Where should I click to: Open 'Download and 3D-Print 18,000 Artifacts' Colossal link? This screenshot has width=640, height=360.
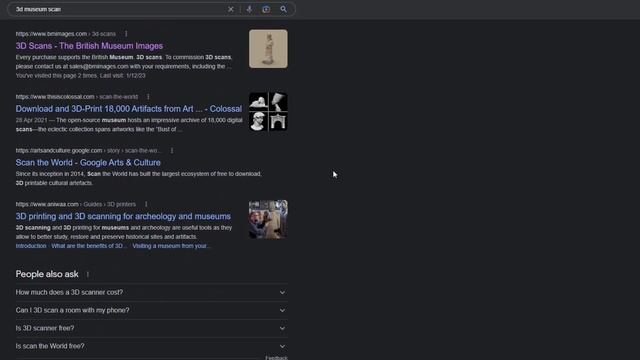[x=129, y=109]
